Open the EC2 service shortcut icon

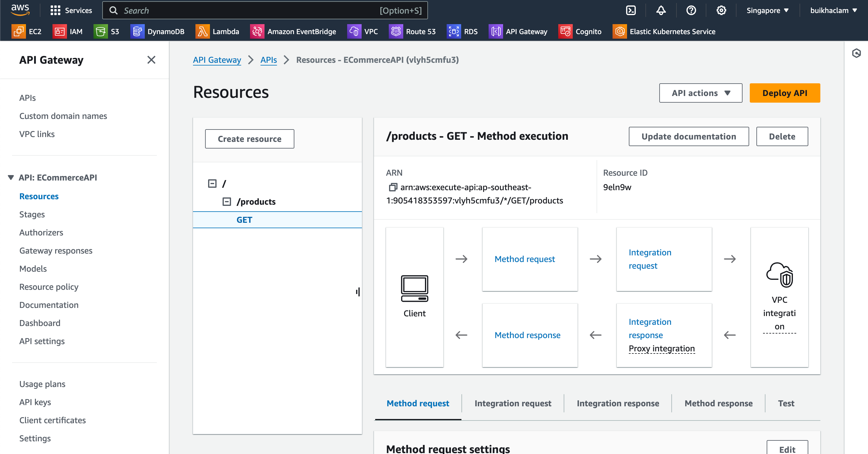pyautogui.click(x=18, y=31)
